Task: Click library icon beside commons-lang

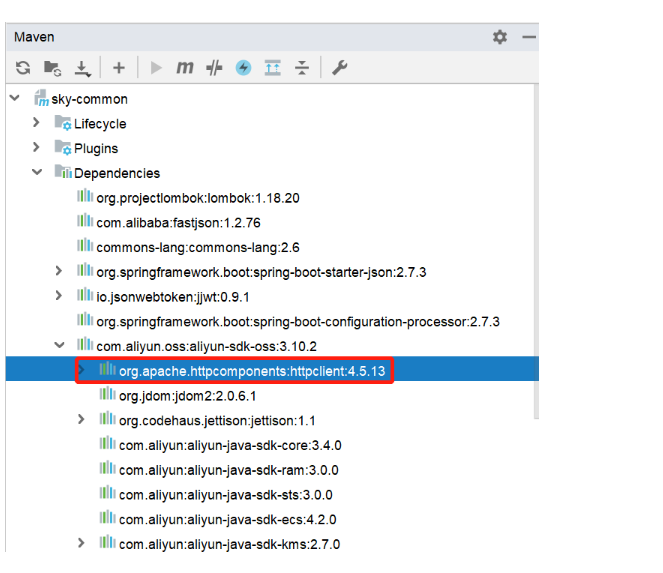Action: click(x=85, y=245)
